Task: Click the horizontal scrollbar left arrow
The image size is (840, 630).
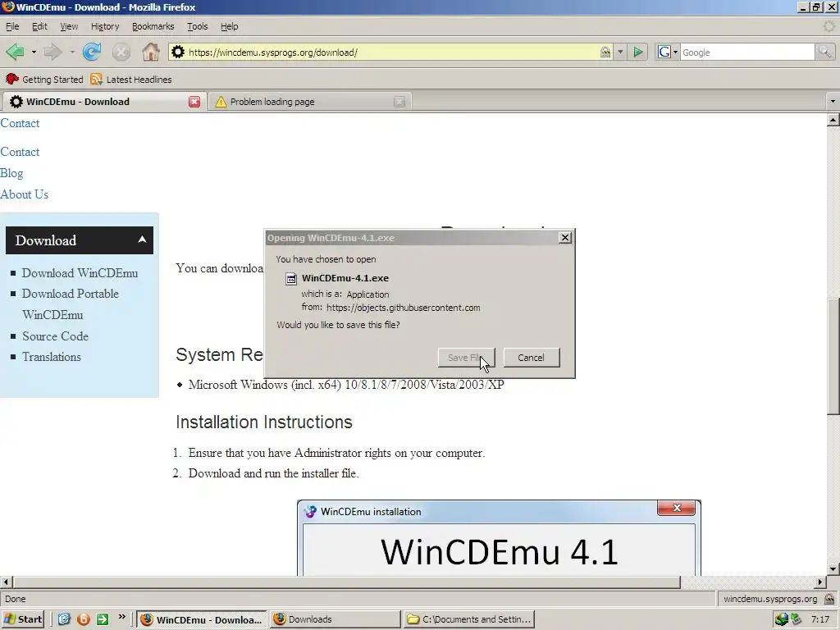Action: [x=6, y=582]
